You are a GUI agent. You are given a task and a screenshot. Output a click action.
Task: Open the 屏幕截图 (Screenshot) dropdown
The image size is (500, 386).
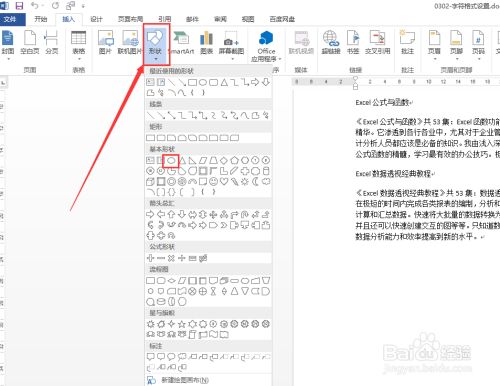231,45
